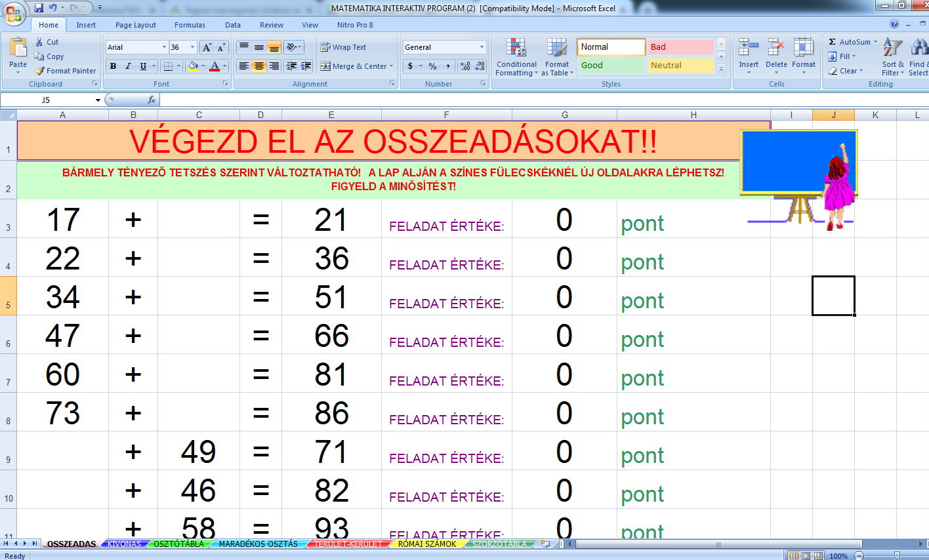The image size is (929, 560).
Task: Switch to the RÓMAI SZÁMOK sheet tab
Action: pyautogui.click(x=426, y=544)
